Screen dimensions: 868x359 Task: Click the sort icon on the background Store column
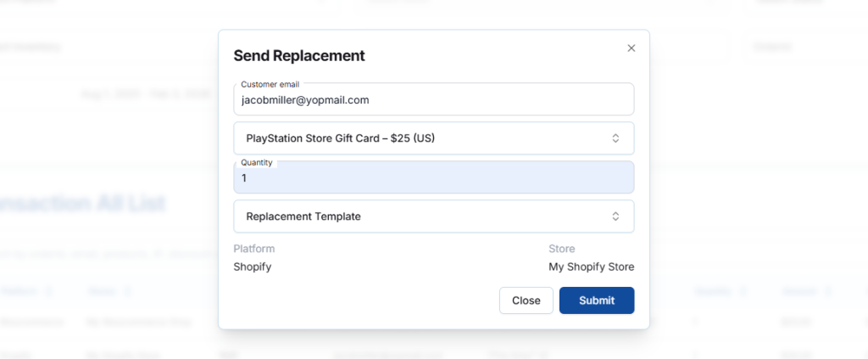click(127, 291)
